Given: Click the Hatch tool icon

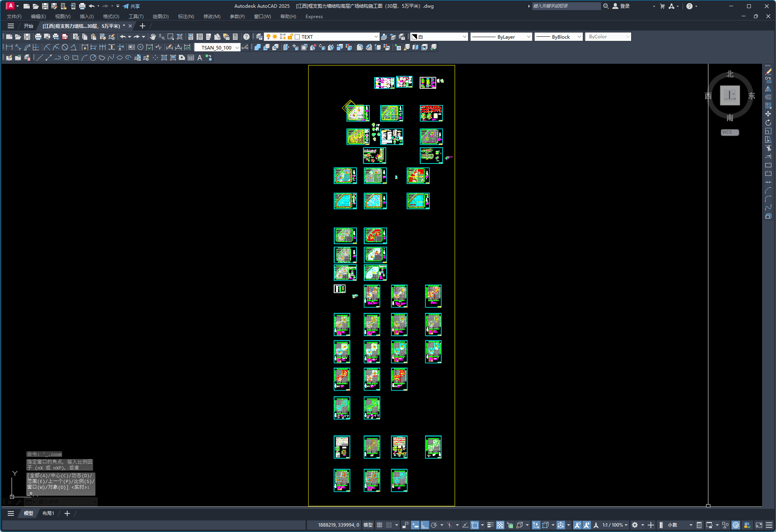Looking at the screenshot, I should point(164,58).
